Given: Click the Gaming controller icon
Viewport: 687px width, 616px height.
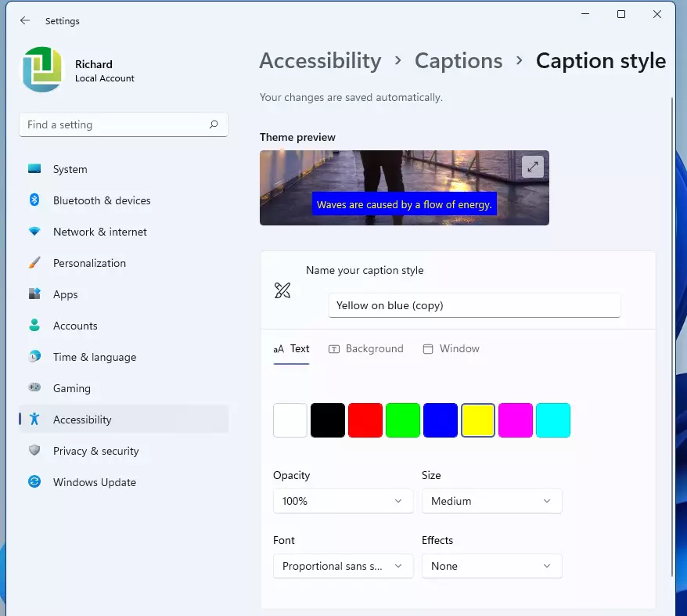Looking at the screenshot, I should point(34,388).
